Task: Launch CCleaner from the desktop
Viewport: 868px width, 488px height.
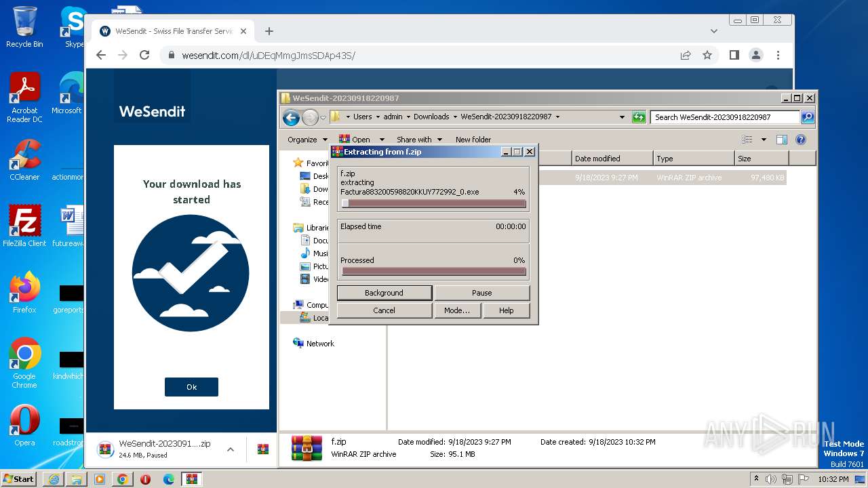Action: (x=25, y=160)
